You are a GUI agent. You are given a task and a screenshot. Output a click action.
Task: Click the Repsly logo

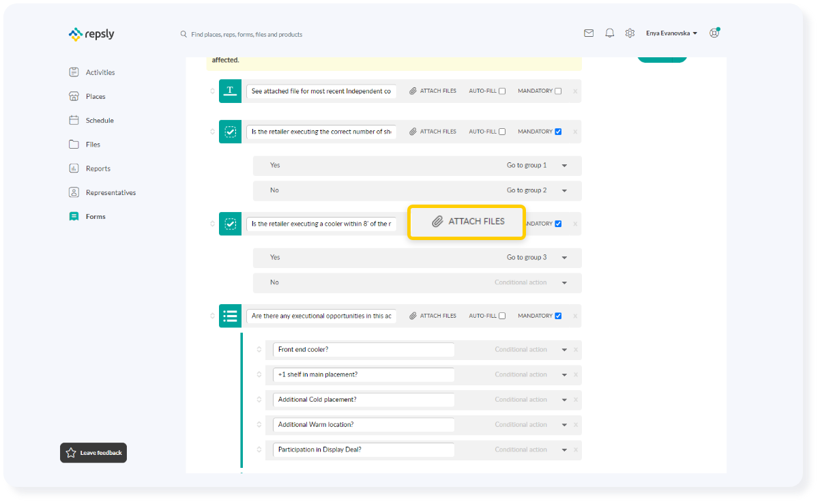click(x=91, y=33)
